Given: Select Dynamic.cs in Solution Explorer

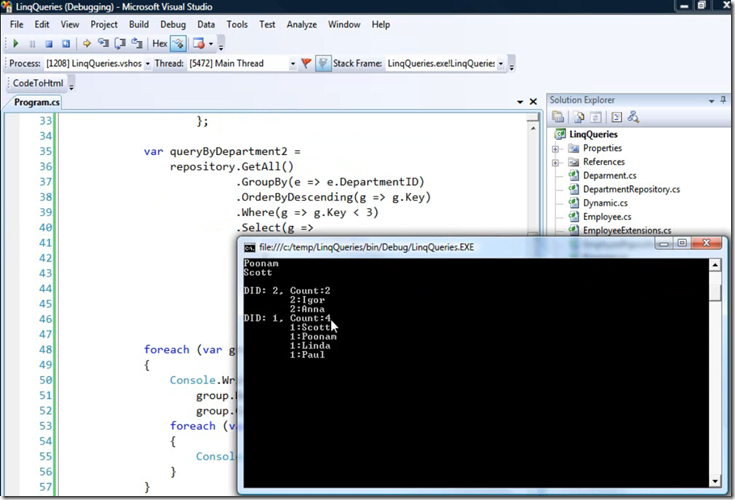Looking at the screenshot, I should 605,203.
